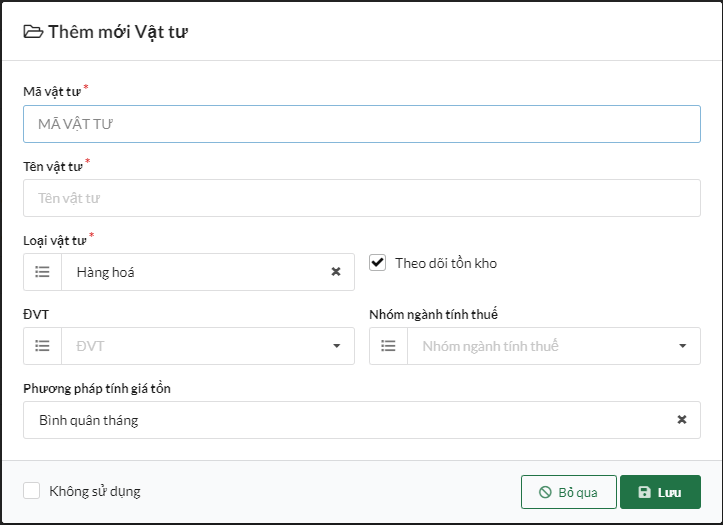Click the Theo dõi tồn kho label
Image resolution: width=723 pixels, height=525 pixels.
tap(446, 263)
